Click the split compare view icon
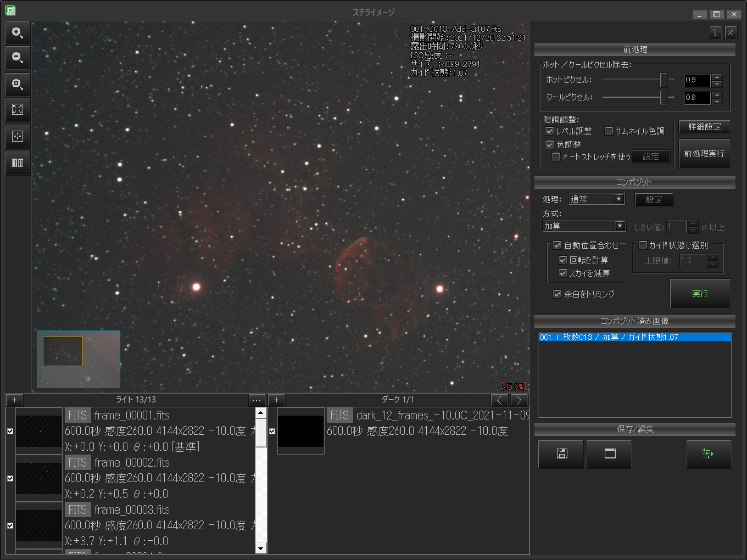Screen dimensions: 747x560 click(18, 163)
